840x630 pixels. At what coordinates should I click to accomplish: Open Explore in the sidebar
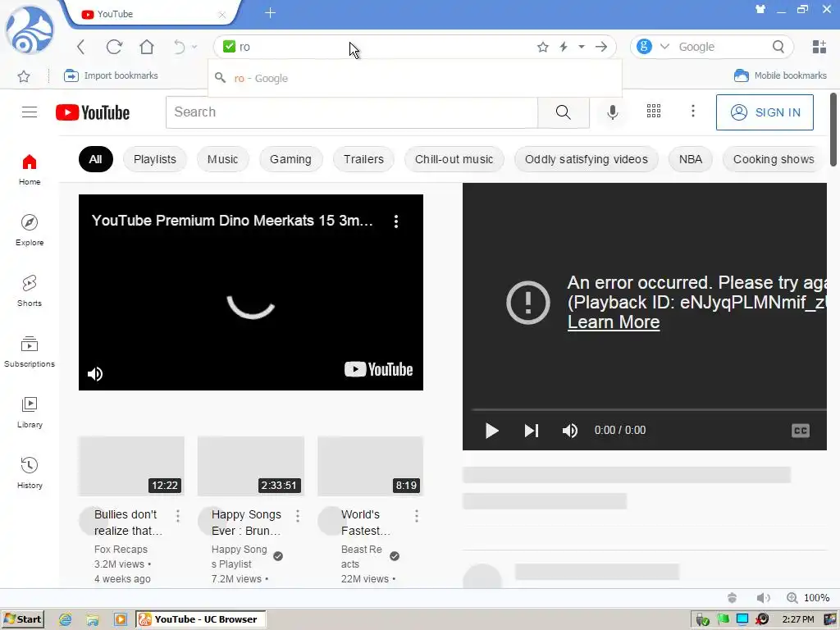point(30,231)
